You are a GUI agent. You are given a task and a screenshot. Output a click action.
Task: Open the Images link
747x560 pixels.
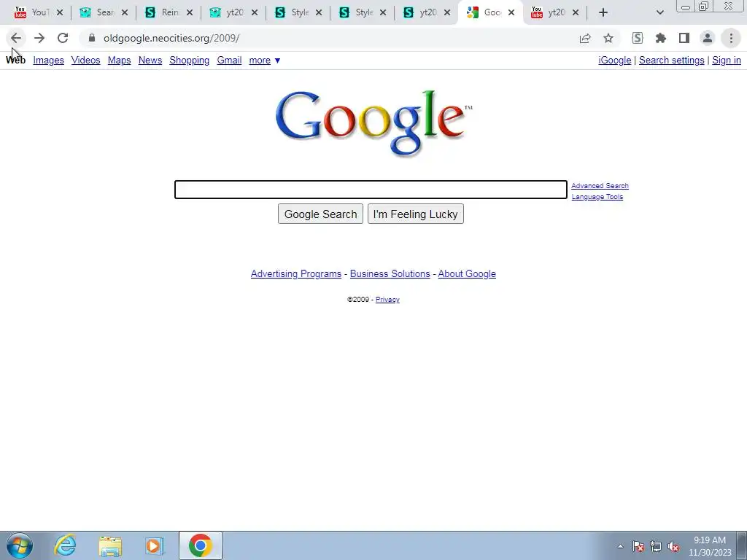click(x=49, y=61)
